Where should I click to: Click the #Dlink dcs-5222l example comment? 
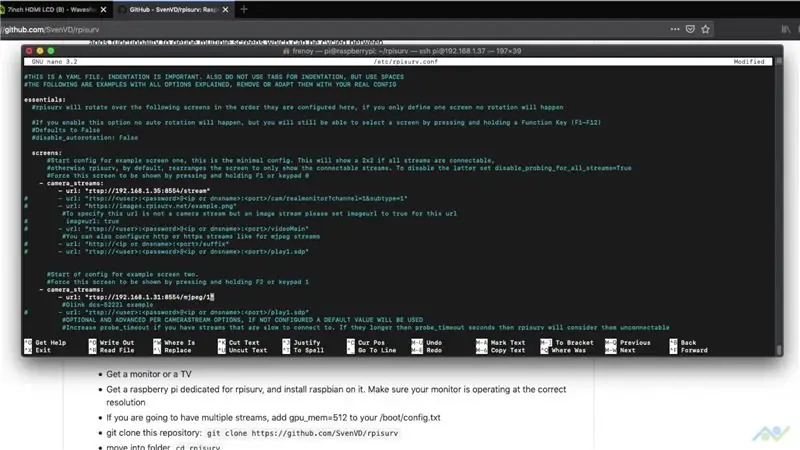click(x=108, y=305)
